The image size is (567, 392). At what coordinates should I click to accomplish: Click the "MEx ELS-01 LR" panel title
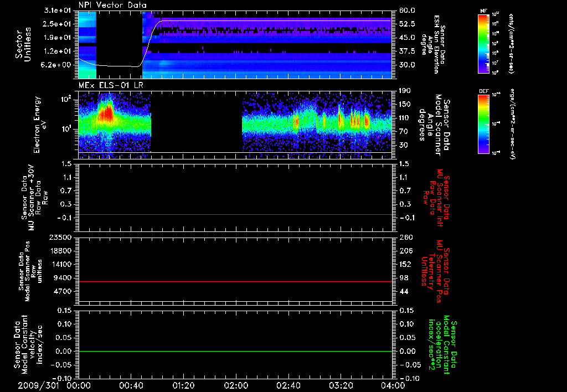point(111,85)
